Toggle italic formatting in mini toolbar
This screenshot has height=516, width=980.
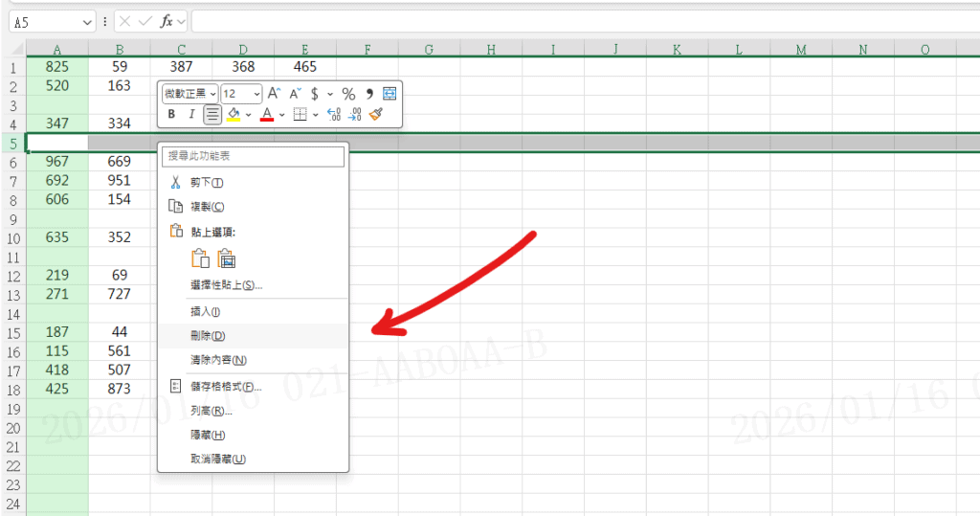point(191,115)
